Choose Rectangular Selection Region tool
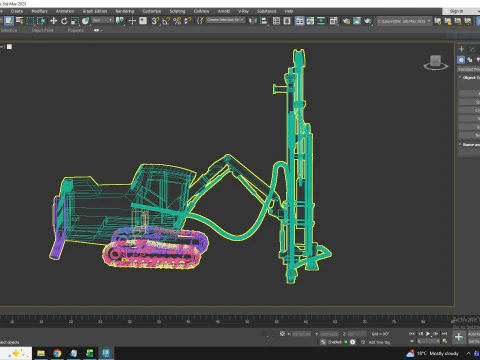 click(x=30, y=21)
